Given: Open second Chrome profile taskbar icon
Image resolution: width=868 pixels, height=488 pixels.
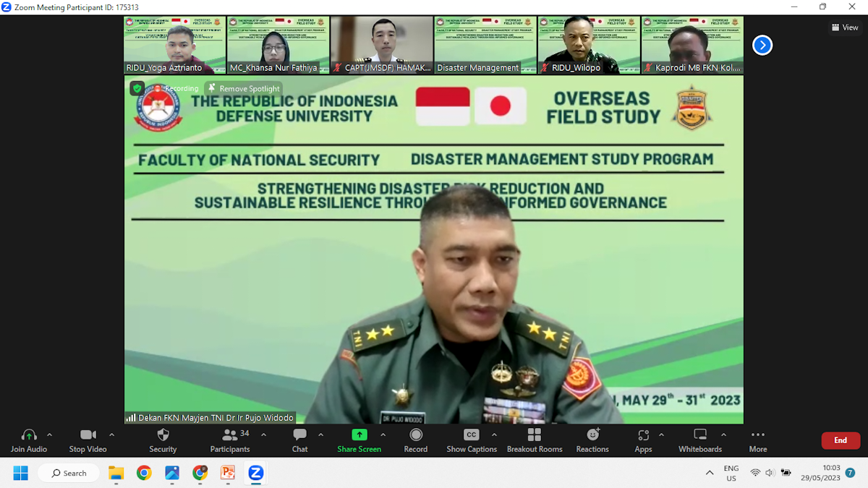Looking at the screenshot, I should (200, 473).
